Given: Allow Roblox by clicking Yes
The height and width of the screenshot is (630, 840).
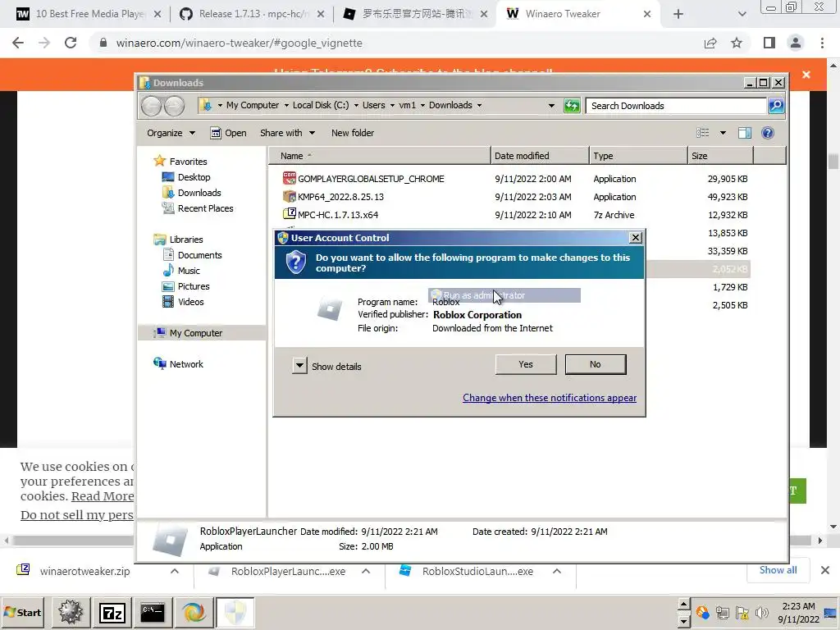Looking at the screenshot, I should coord(526,364).
